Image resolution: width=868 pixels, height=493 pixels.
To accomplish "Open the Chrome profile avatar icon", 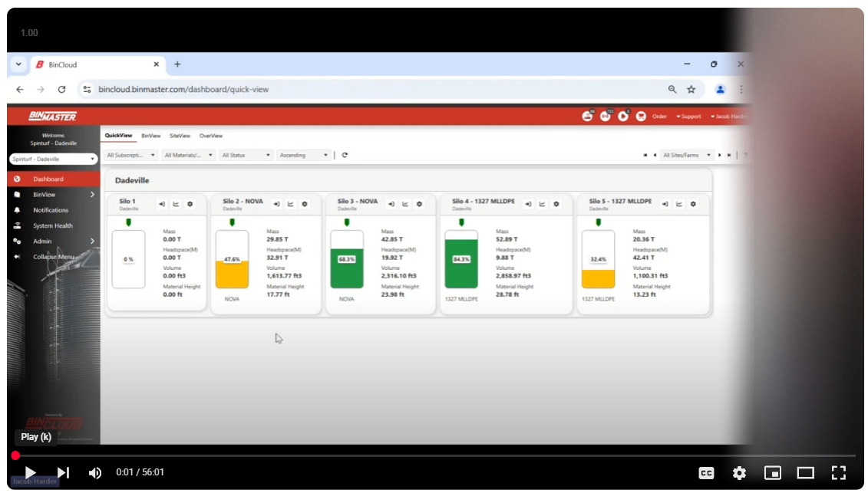I will (x=720, y=90).
